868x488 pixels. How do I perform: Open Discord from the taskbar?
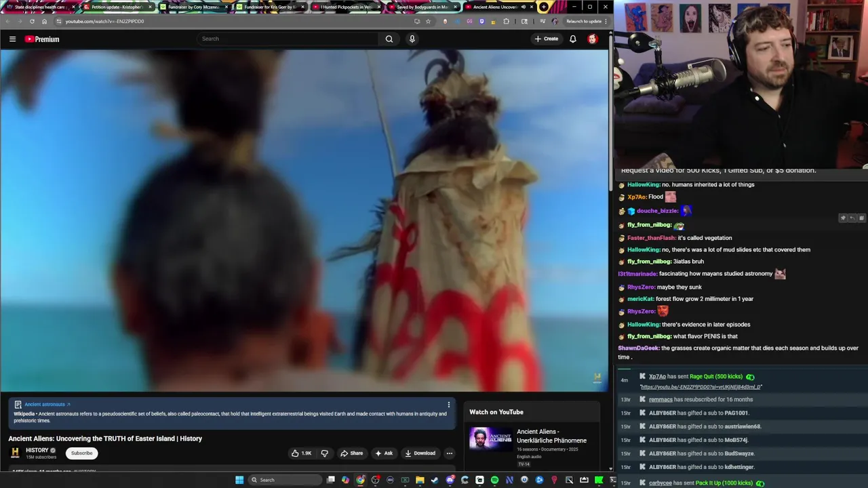tap(450, 480)
